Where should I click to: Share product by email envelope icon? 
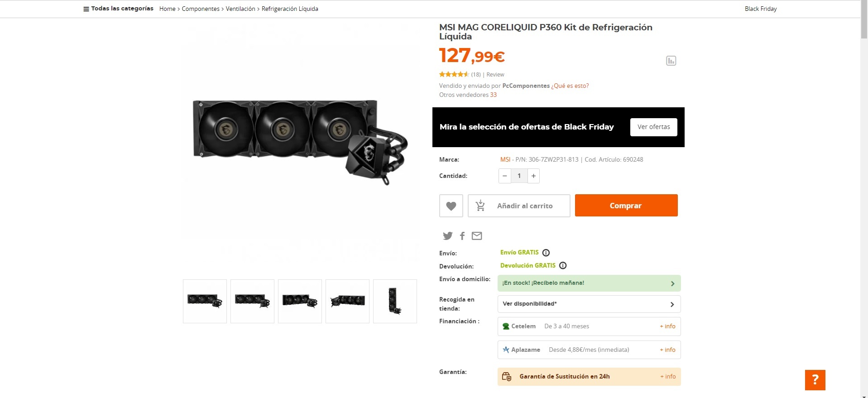click(x=477, y=236)
